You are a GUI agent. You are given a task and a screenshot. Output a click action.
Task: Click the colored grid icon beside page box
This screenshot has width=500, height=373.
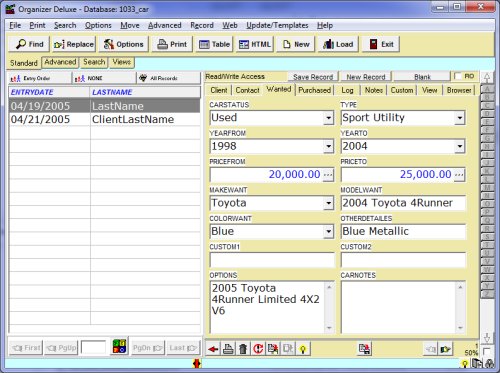tap(119, 346)
